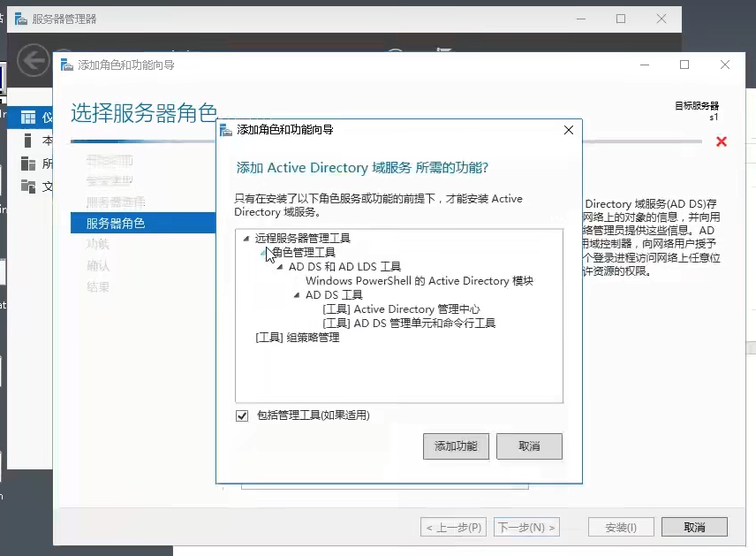Open the file services icon in Server Manager sidebar
756x556 pixels.
(x=28, y=187)
